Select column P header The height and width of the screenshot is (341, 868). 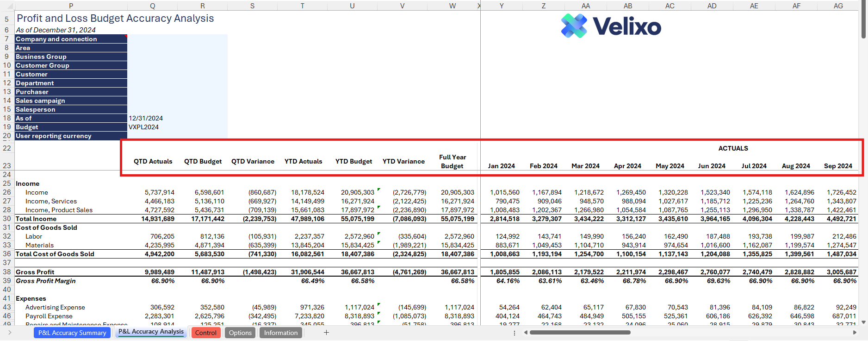click(x=71, y=6)
